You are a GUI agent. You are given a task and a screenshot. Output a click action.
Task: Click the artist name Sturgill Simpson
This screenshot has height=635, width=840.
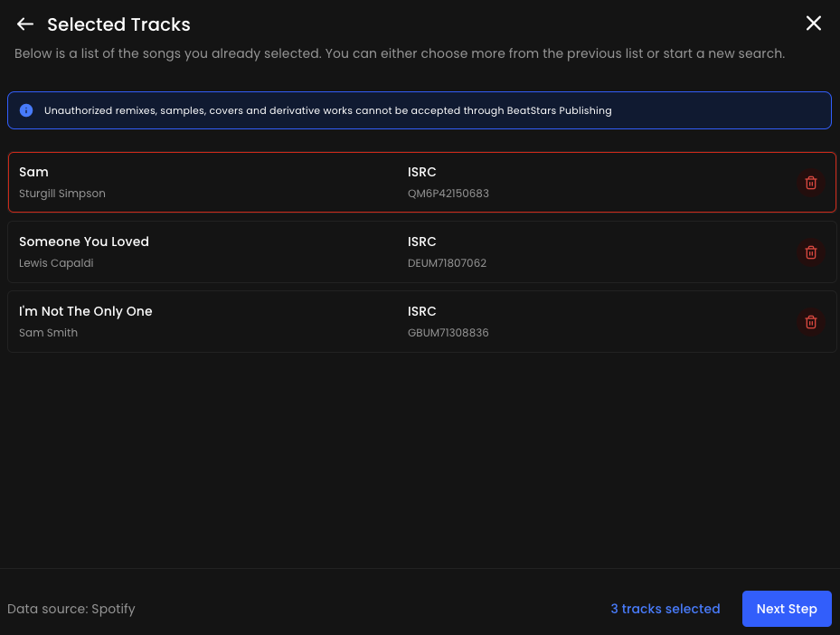click(62, 194)
